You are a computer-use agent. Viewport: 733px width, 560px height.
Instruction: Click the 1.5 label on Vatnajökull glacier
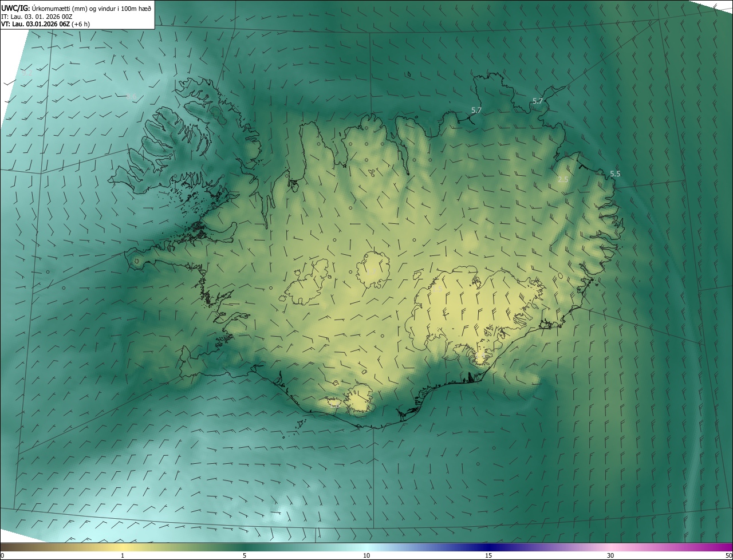(x=436, y=290)
